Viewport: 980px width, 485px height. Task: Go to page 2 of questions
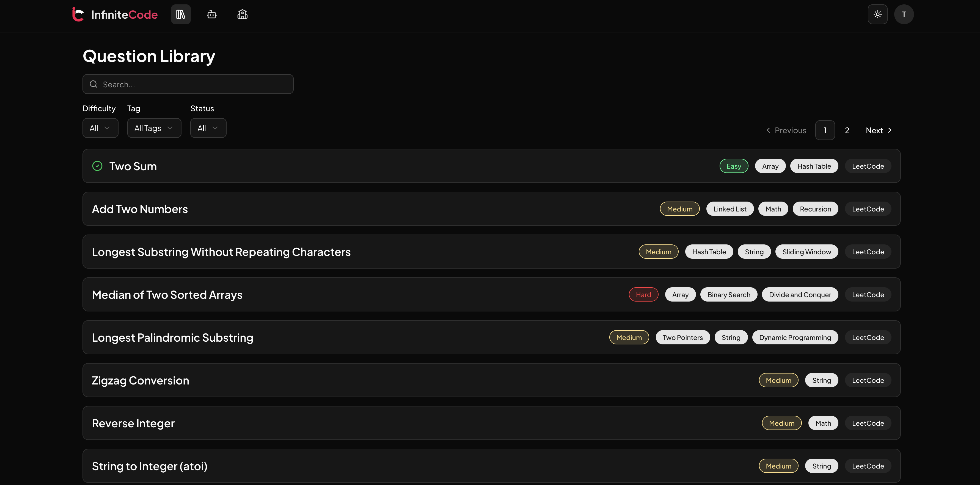pyautogui.click(x=847, y=130)
